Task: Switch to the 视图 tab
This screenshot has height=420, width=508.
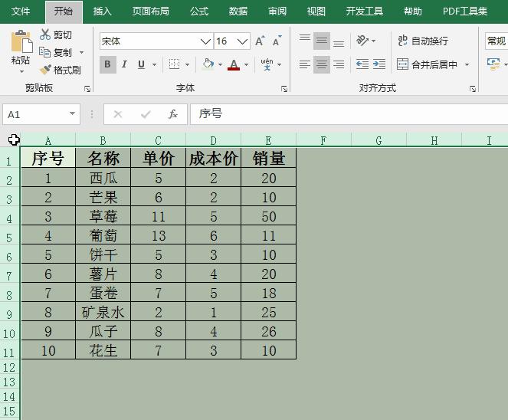Action: click(316, 11)
